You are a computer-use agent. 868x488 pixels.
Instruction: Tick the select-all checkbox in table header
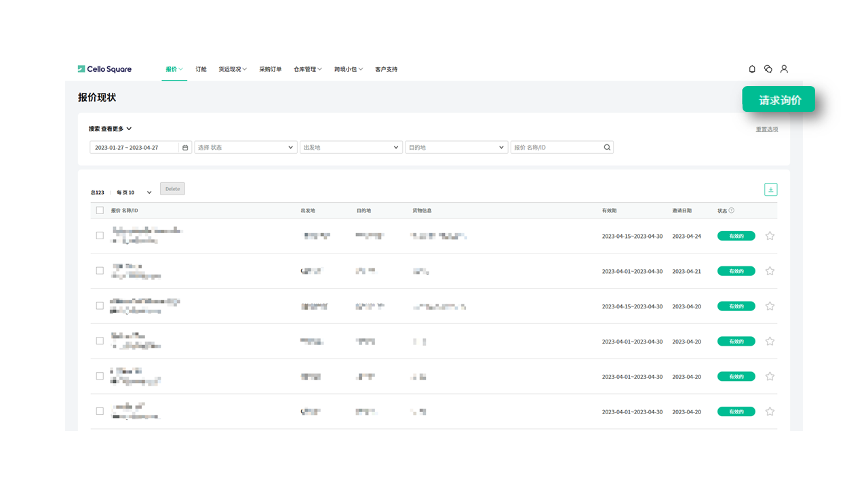point(100,211)
